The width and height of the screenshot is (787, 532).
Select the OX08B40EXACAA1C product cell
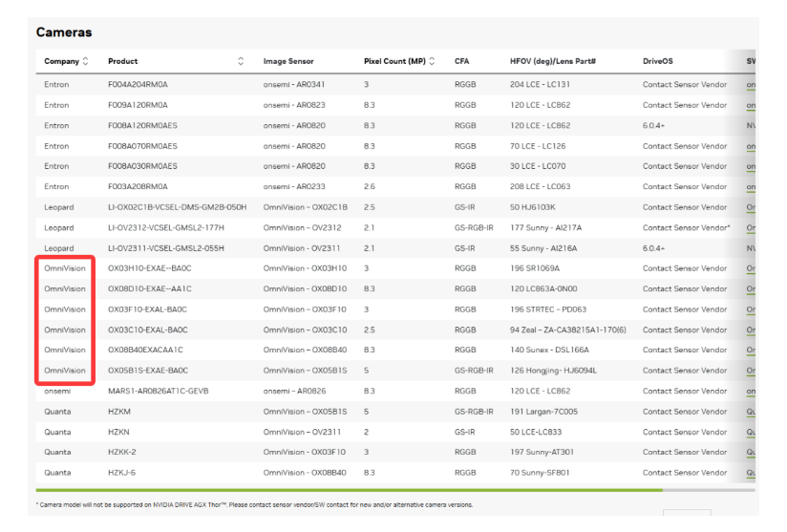click(145, 350)
